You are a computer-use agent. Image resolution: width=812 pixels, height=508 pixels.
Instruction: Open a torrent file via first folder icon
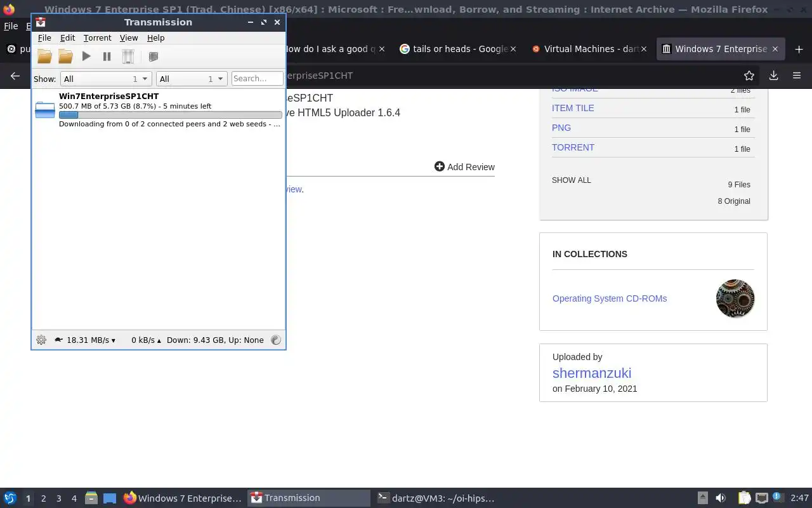point(44,57)
